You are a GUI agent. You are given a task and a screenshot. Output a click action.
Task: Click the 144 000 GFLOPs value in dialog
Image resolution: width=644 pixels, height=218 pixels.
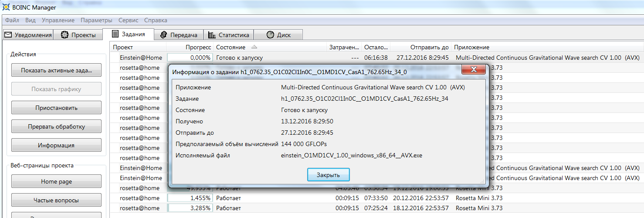pos(304,144)
